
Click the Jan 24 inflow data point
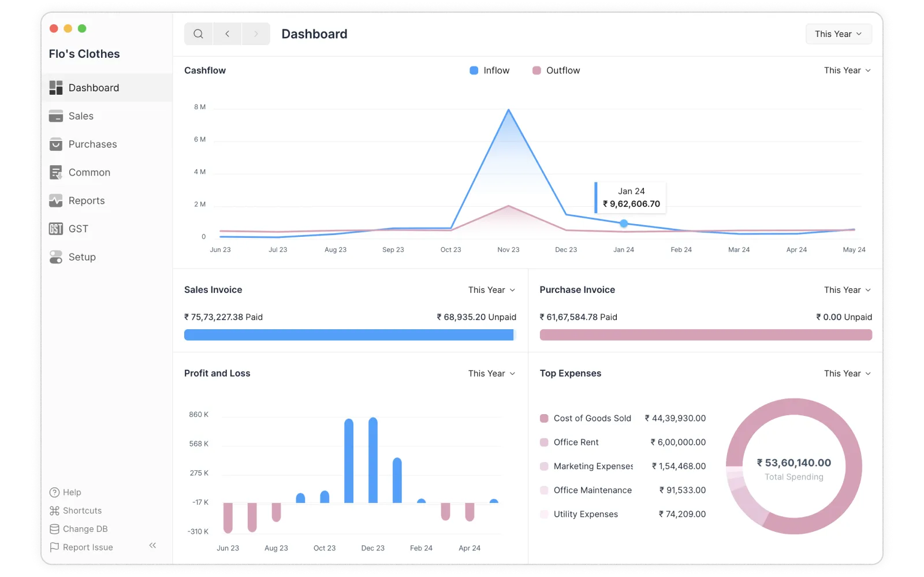(624, 224)
